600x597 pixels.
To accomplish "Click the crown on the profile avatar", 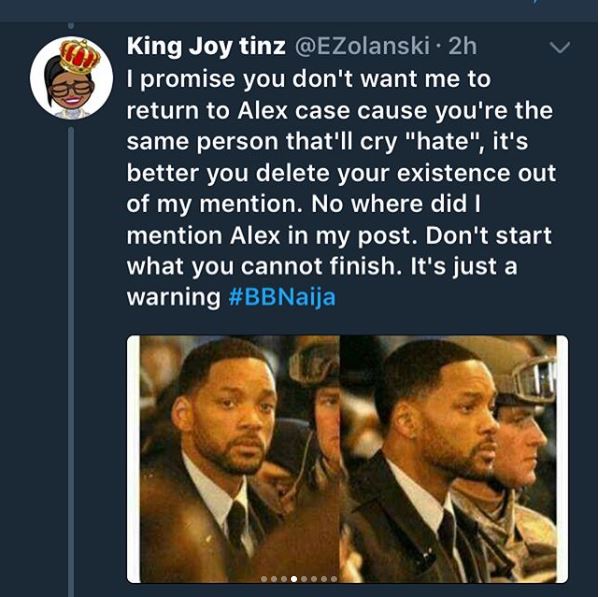I will pyautogui.click(x=79, y=55).
